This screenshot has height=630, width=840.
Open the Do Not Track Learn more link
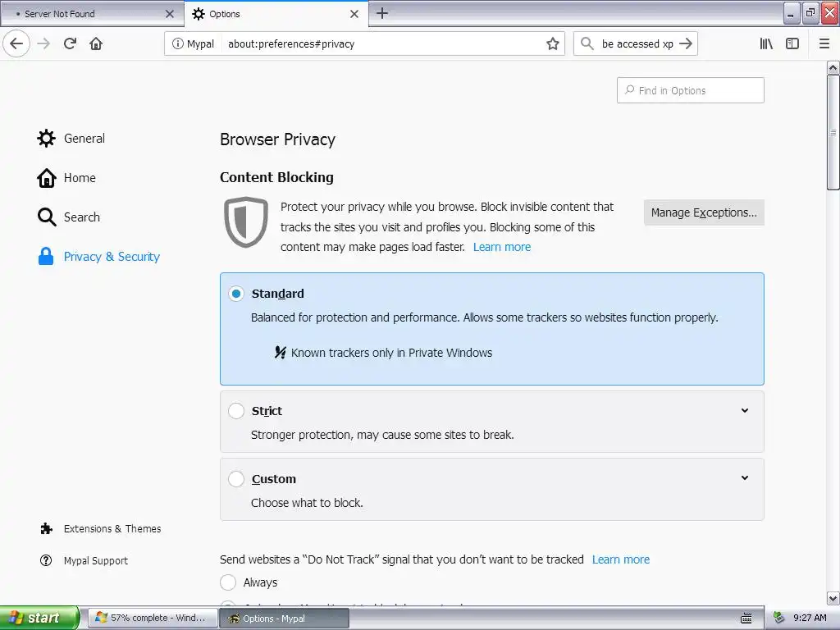point(621,559)
